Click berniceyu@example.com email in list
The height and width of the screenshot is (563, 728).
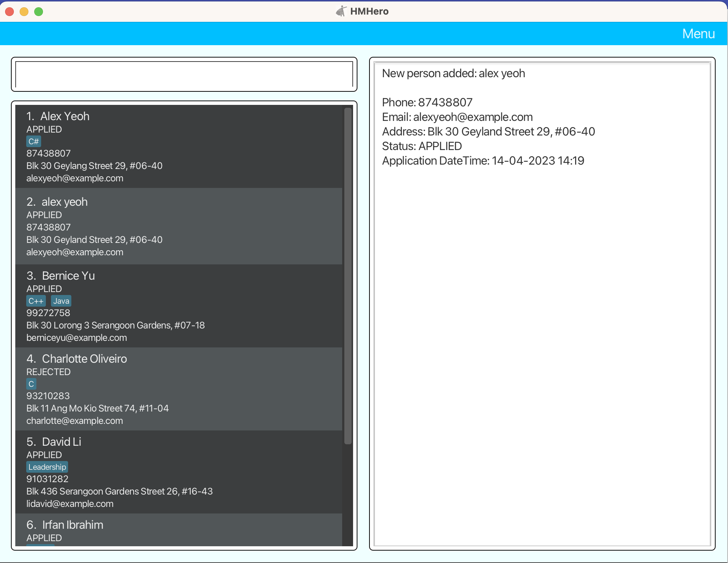(x=76, y=338)
